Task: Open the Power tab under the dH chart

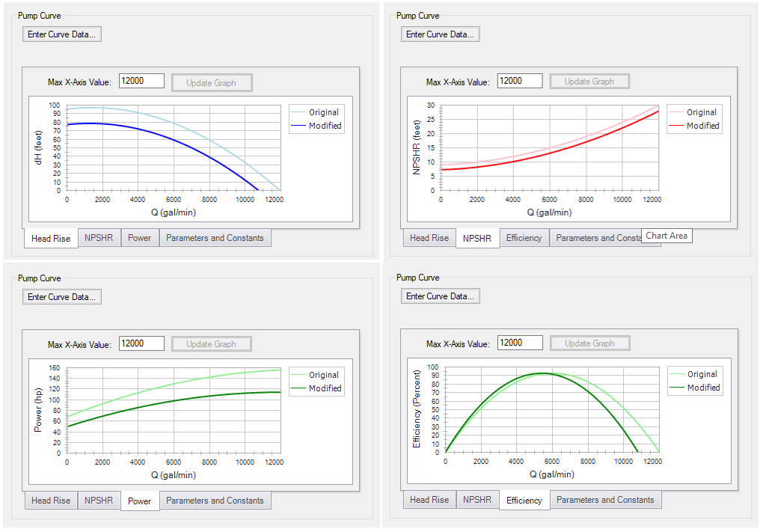Action: tap(139, 238)
